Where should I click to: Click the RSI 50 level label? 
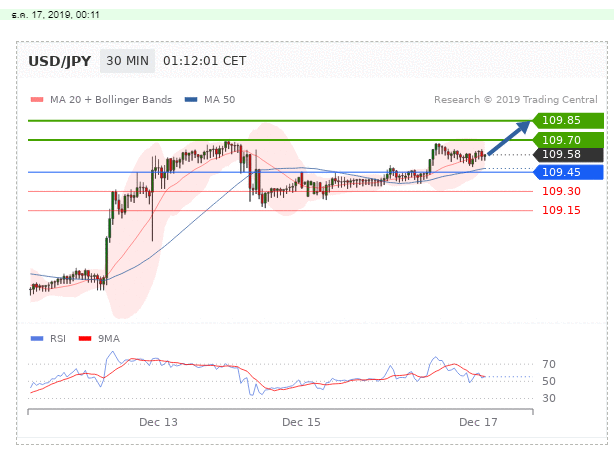point(549,381)
